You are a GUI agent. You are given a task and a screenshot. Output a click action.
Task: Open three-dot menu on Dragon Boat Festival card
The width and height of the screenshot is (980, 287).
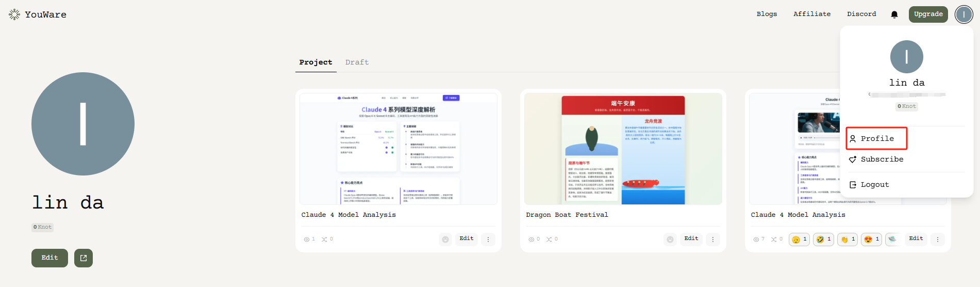[x=713, y=240]
